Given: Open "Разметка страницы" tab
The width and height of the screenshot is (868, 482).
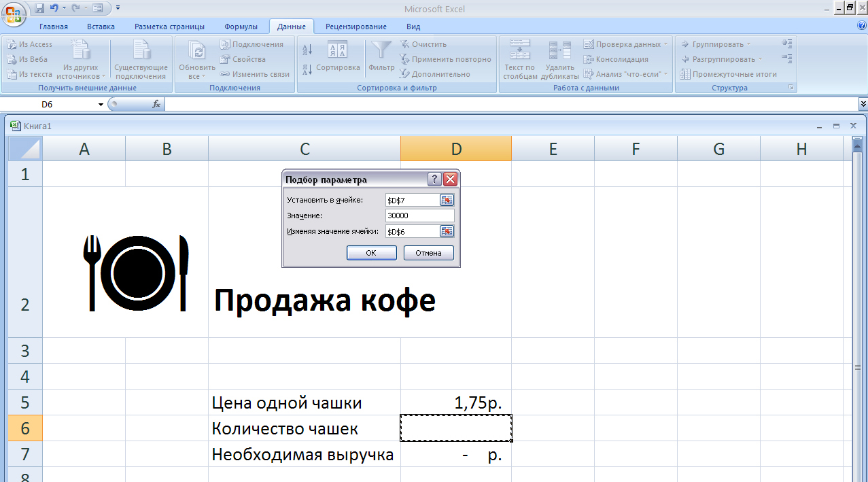Looking at the screenshot, I should point(169,27).
